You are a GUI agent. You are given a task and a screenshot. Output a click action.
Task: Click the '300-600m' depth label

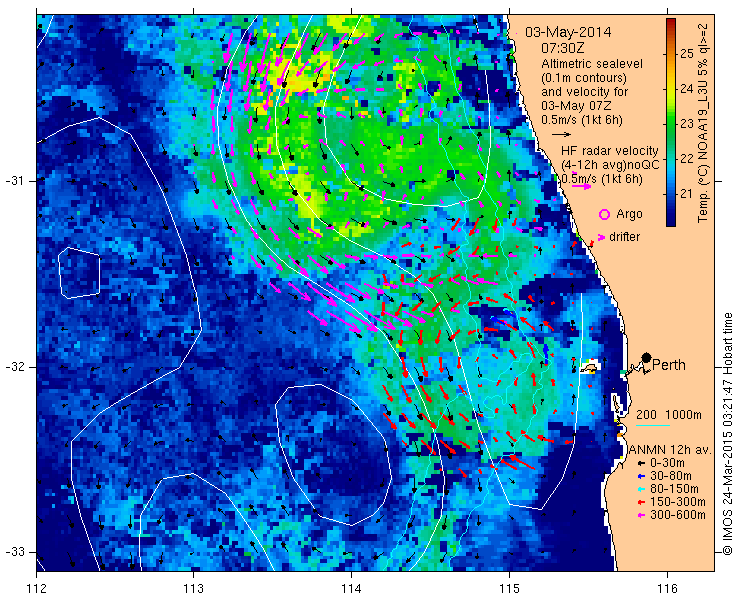pyautogui.click(x=678, y=515)
